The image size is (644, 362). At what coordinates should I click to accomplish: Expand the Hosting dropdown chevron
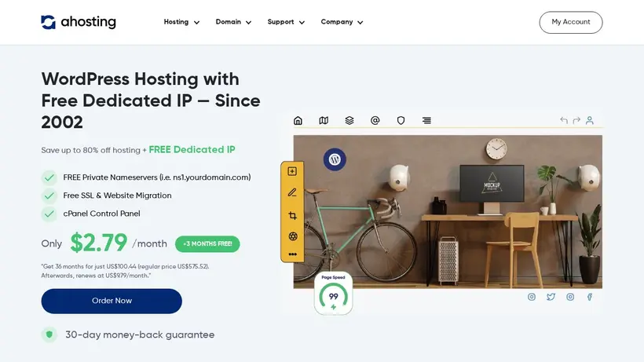[x=196, y=23]
